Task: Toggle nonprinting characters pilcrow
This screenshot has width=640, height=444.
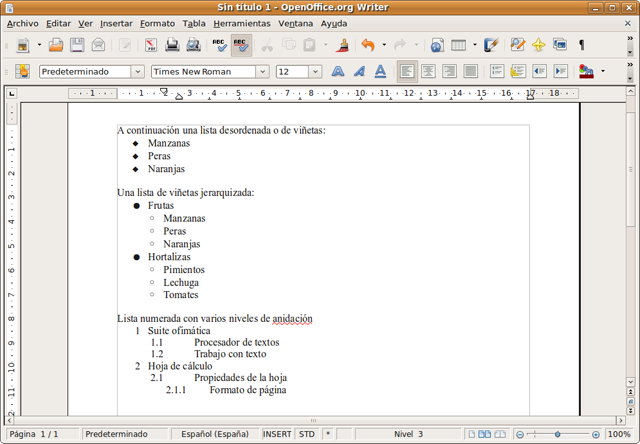Action: click(x=581, y=45)
